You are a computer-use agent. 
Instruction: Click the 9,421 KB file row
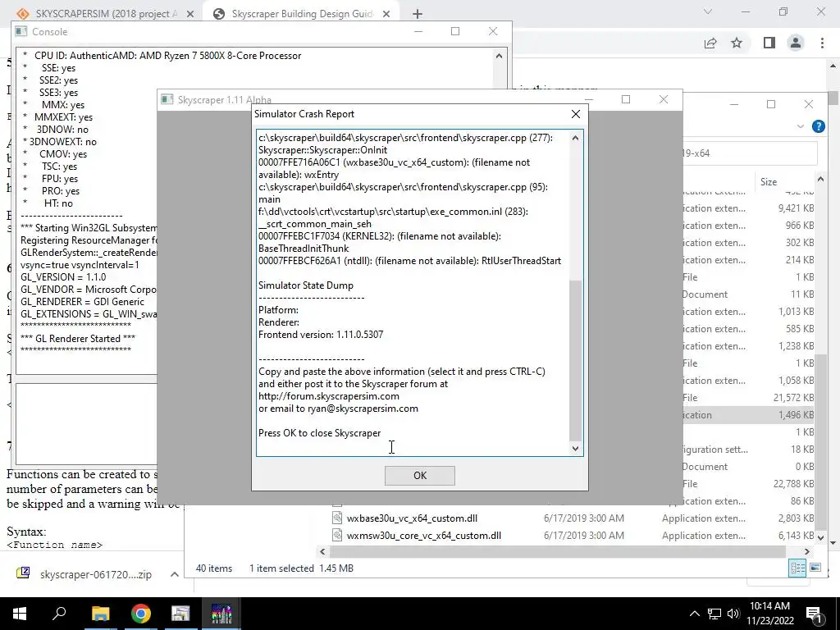point(748,208)
